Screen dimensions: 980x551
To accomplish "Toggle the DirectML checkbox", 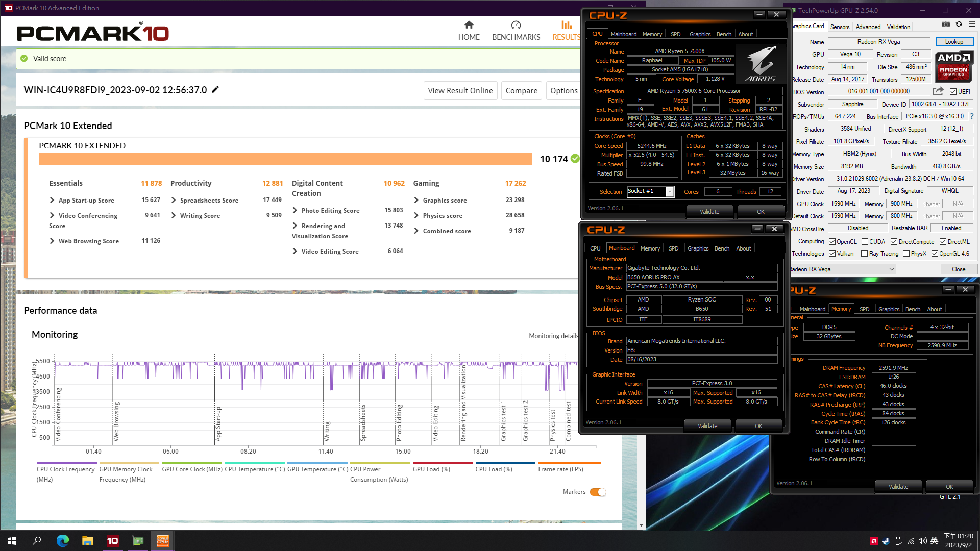I will point(943,242).
